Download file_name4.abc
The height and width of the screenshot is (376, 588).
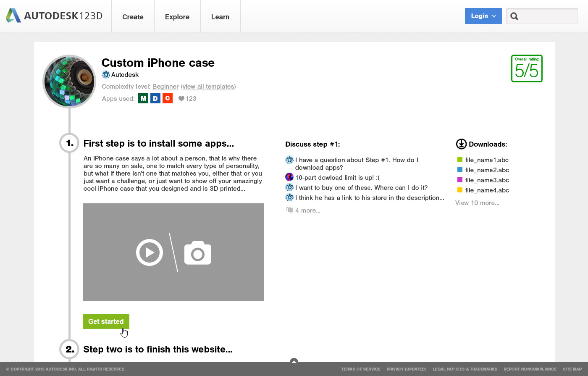click(x=487, y=190)
